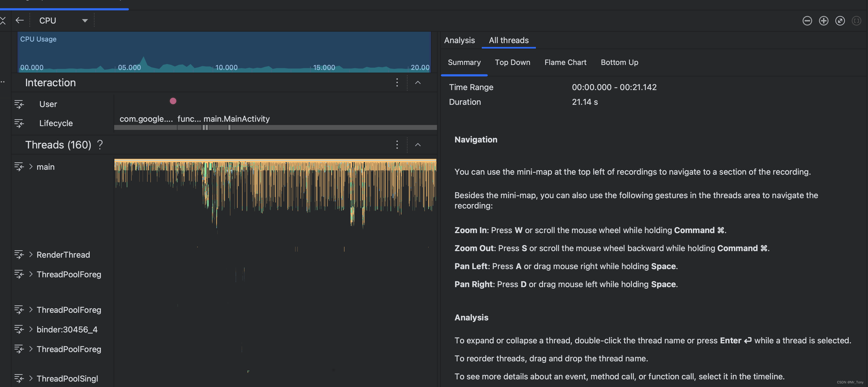Click the zoom out minus icon
This screenshot has width=868, height=387.
807,21
